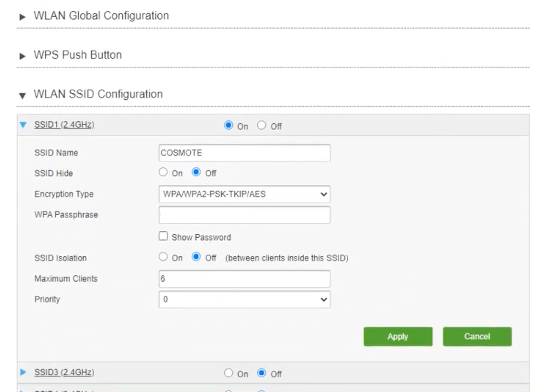The width and height of the screenshot is (546, 392).
Task: Focus the WPA Passphrase field
Action: coord(244,215)
